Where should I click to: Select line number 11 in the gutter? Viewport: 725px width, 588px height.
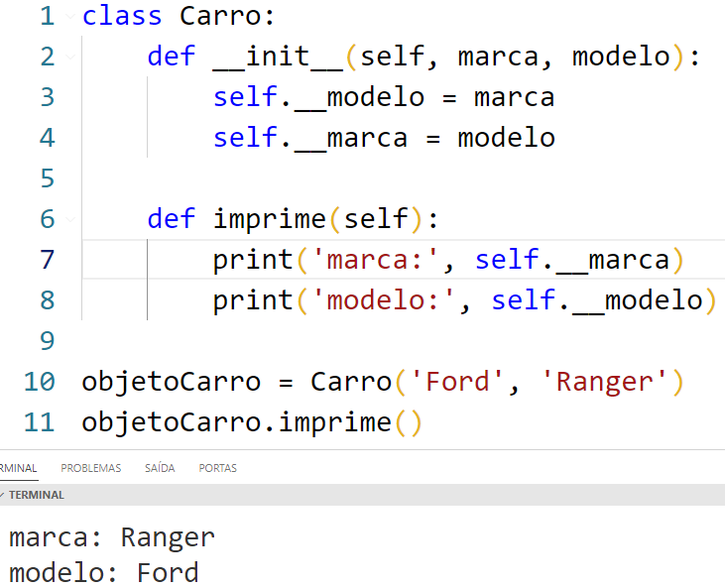39,422
